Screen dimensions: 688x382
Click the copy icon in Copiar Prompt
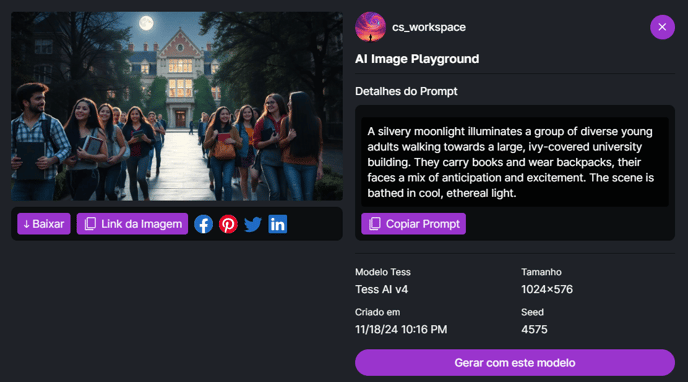[375, 224]
